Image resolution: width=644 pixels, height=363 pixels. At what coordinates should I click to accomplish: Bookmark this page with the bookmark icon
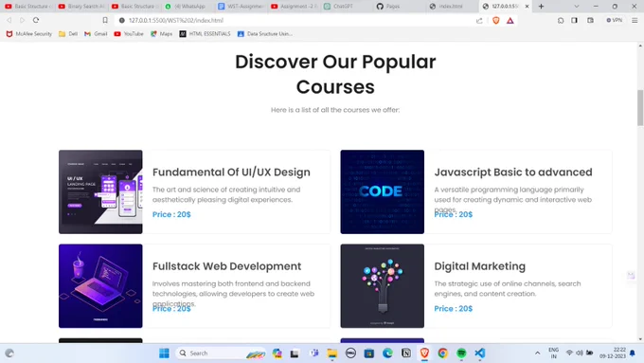click(105, 20)
